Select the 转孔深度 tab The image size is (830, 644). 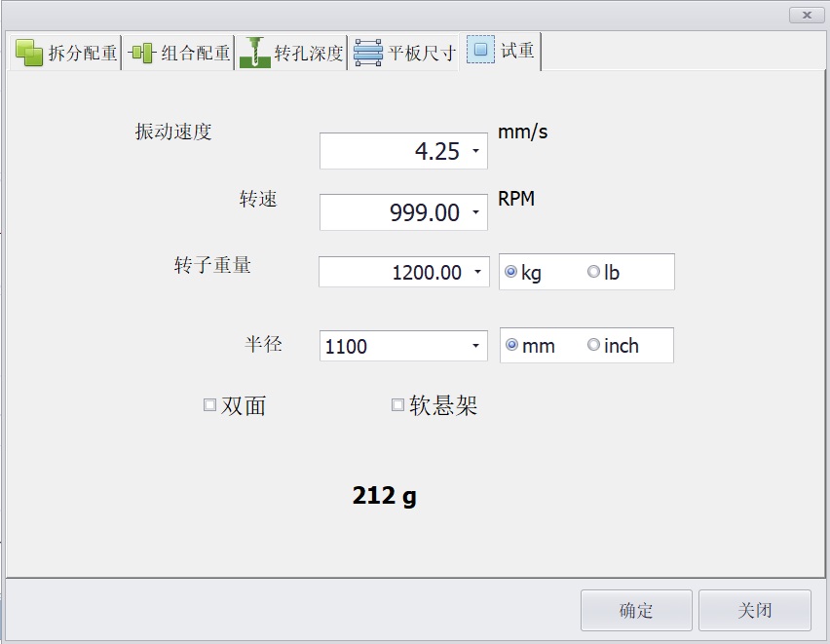(x=291, y=53)
